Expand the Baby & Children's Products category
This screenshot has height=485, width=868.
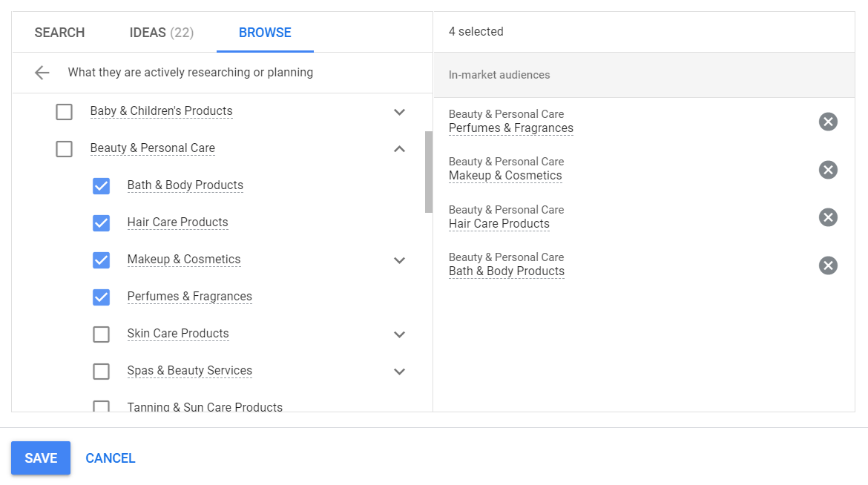coord(399,112)
